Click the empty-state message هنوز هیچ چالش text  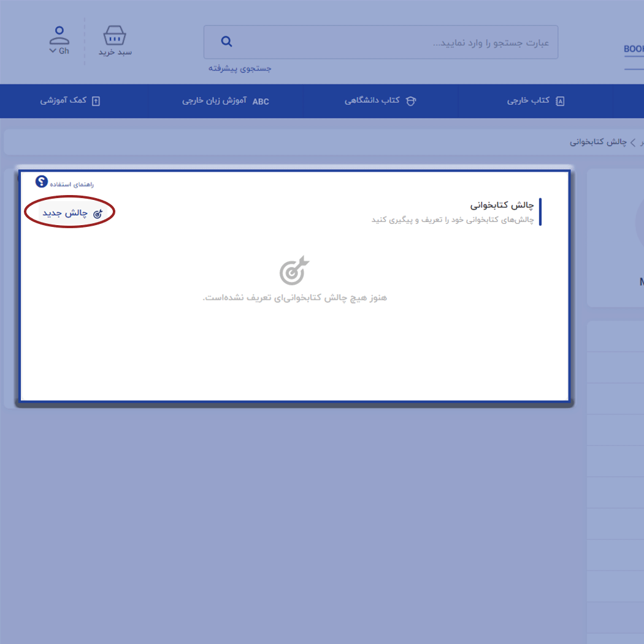tap(294, 297)
